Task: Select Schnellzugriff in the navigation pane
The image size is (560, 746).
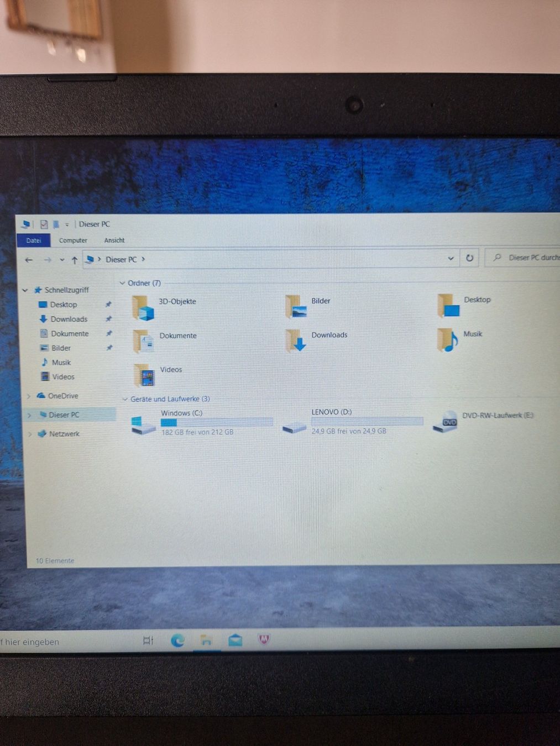Action: pos(66,290)
